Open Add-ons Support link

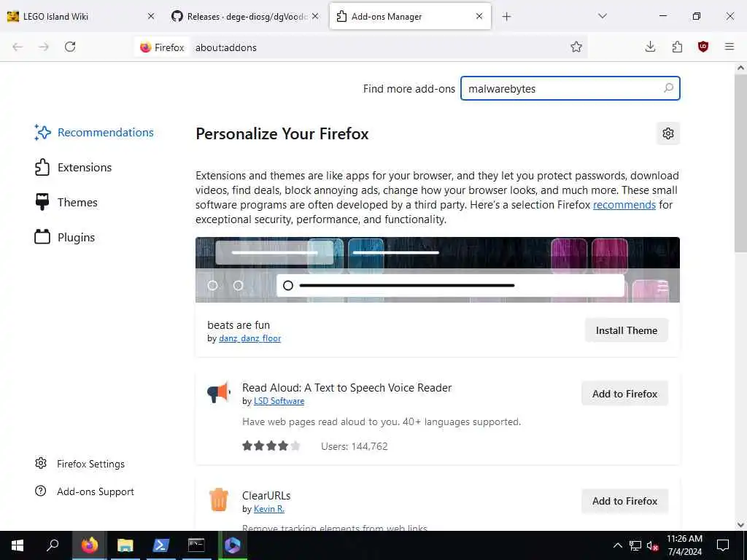click(x=85, y=491)
